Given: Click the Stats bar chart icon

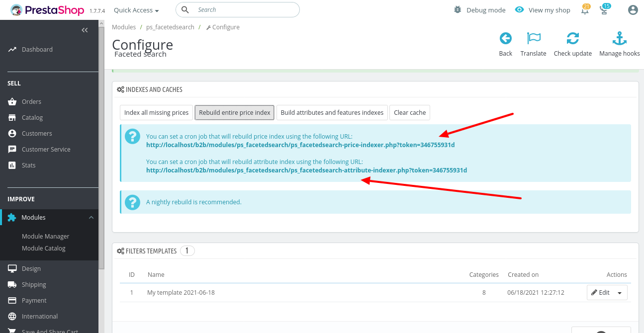Looking at the screenshot, I should [12, 165].
